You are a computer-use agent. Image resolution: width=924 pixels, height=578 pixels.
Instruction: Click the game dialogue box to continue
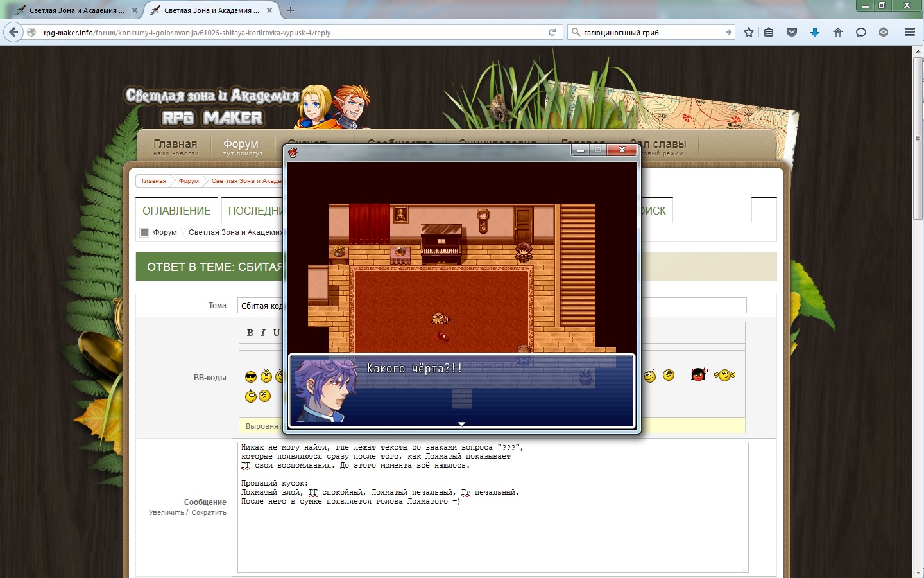click(461, 390)
